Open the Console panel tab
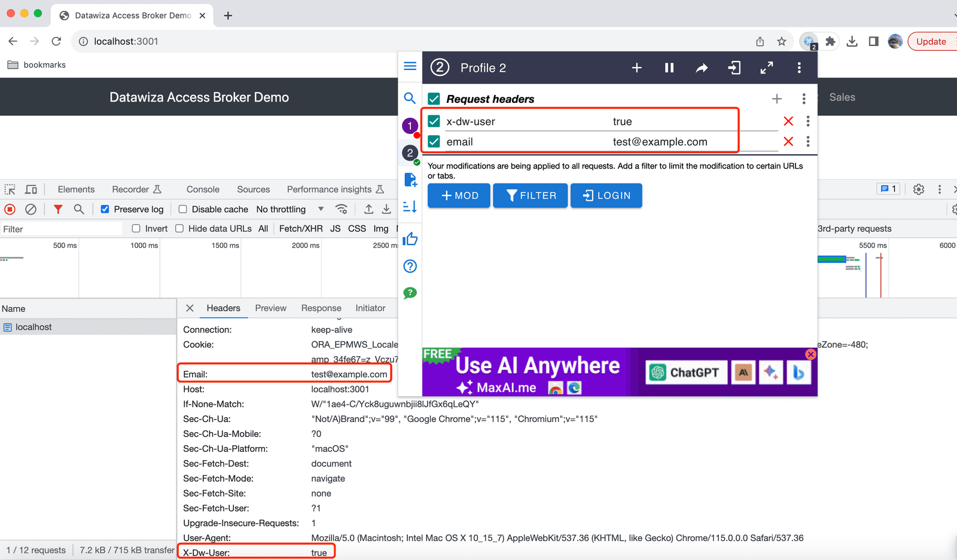This screenshot has height=560, width=957. [203, 189]
